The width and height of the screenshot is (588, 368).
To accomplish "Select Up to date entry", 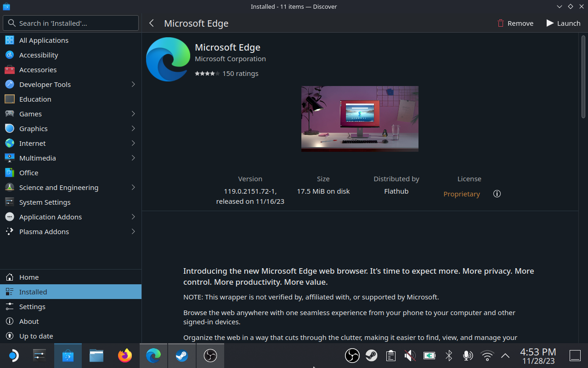I will [71, 336].
